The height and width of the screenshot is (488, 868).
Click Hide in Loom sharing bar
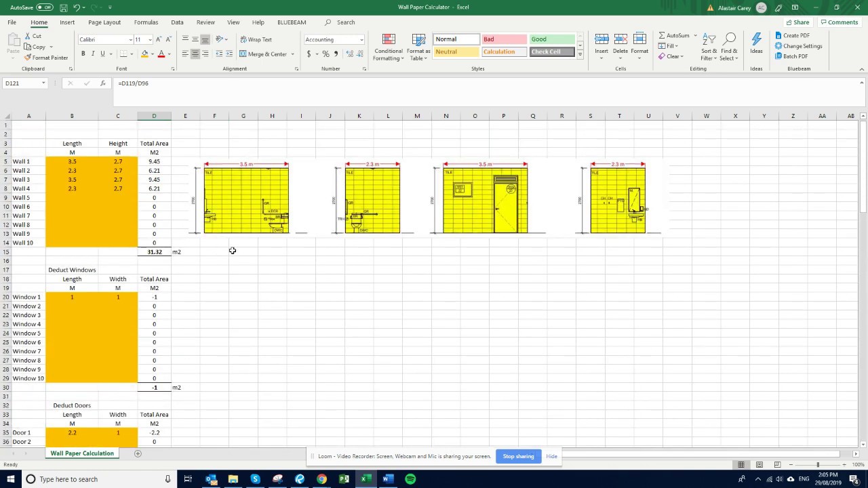[x=551, y=456]
